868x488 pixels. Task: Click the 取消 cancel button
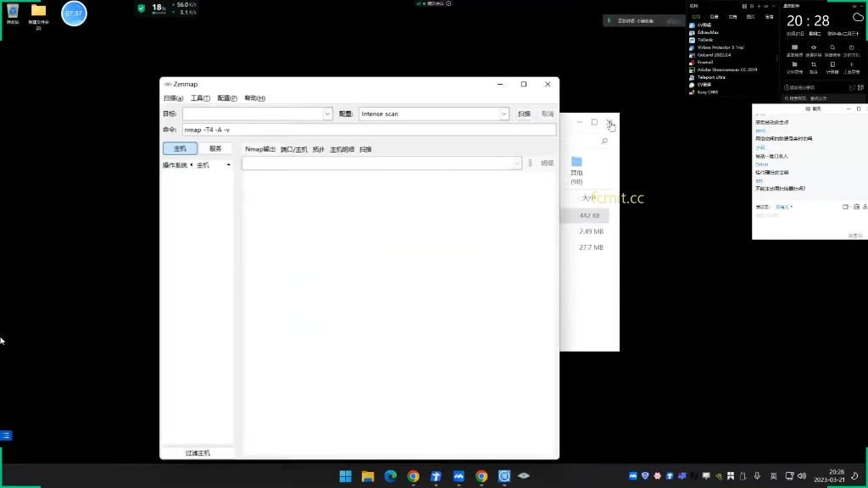click(548, 114)
